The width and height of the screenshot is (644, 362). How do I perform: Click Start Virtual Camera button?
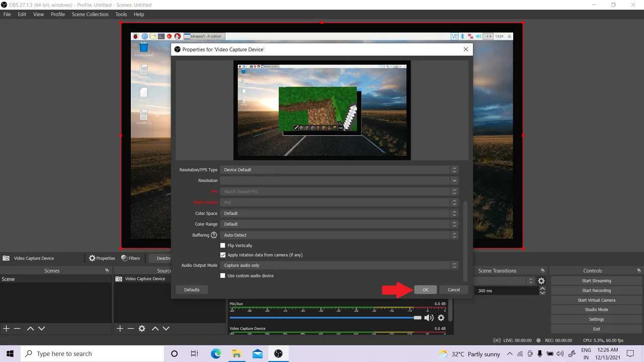click(x=596, y=300)
